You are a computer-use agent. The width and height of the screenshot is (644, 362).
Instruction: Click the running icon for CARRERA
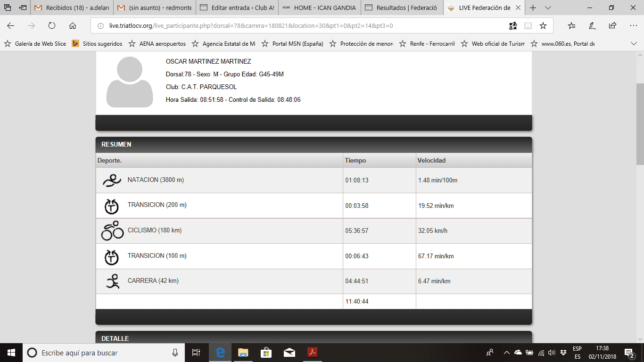tap(112, 281)
